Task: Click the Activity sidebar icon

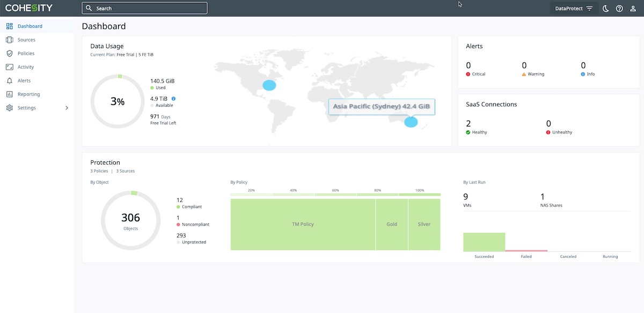Action: (x=9, y=66)
